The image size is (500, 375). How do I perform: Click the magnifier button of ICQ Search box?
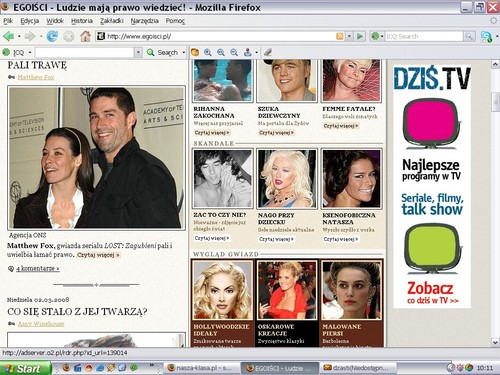(469, 36)
